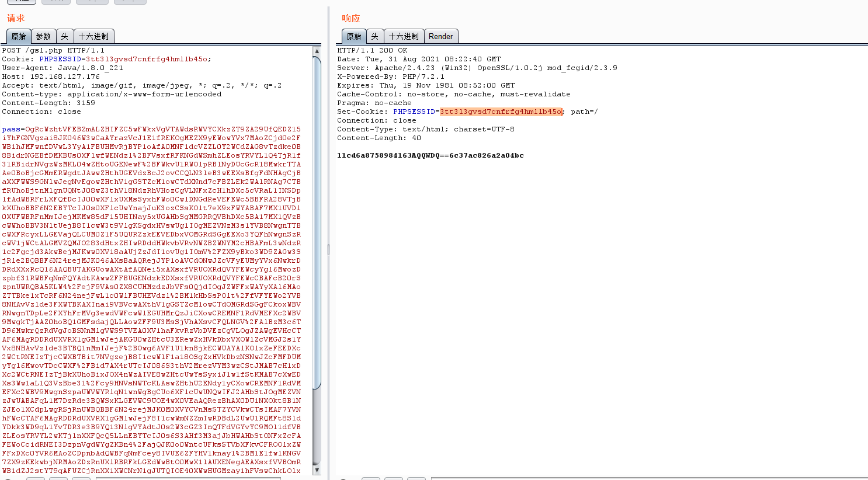
Task: Click the Cache-Control response header line
Action: pos(454,94)
